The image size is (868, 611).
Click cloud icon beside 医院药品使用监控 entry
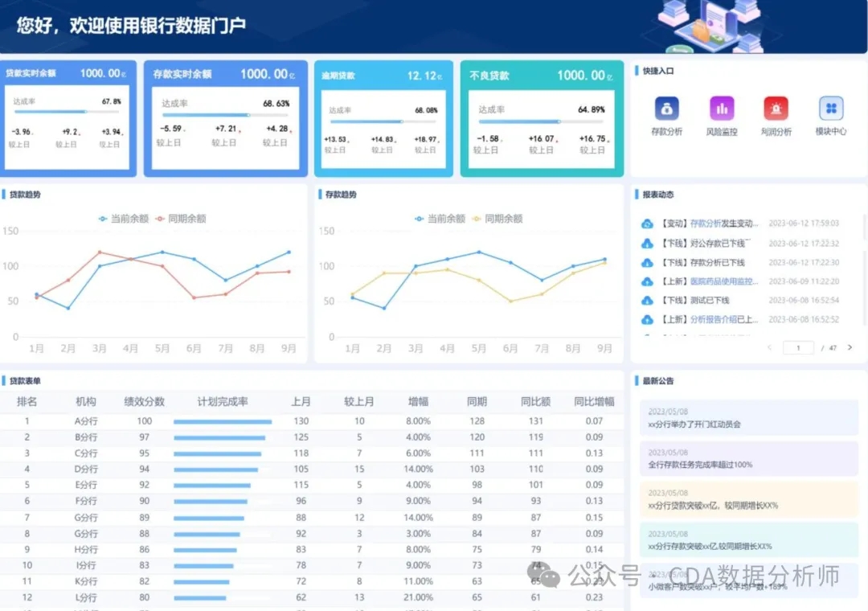647,281
